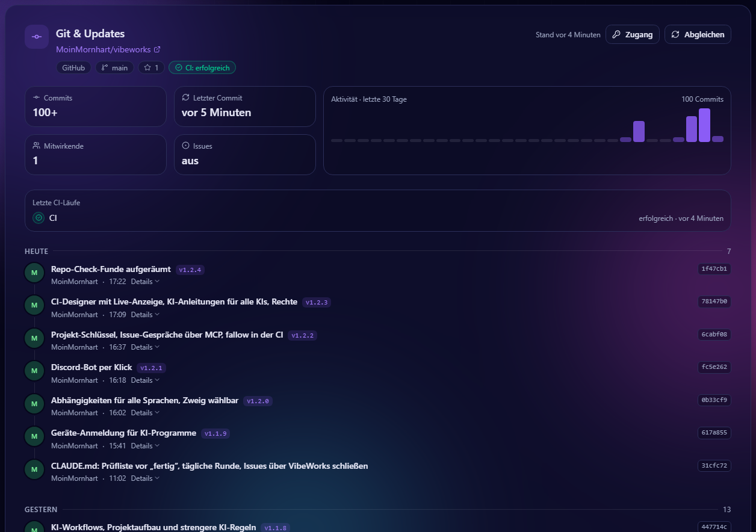Click the branch icon in the main badge
The width and height of the screenshot is (756, 532).
(x=105, y=67)
